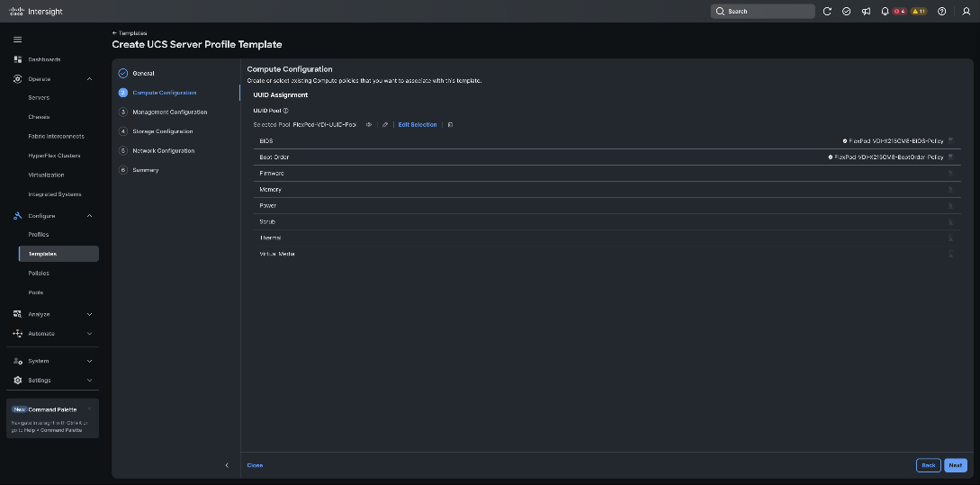This screenshot has width=980, height=485.
Task: Click the Thermal policy row label
Action: (x=270, y=238)
